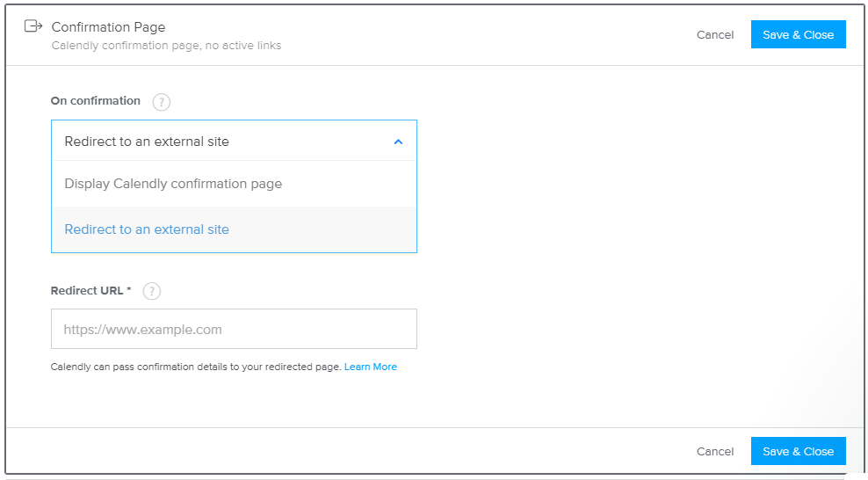Click the bottom Save & Close button

point(798,451)
